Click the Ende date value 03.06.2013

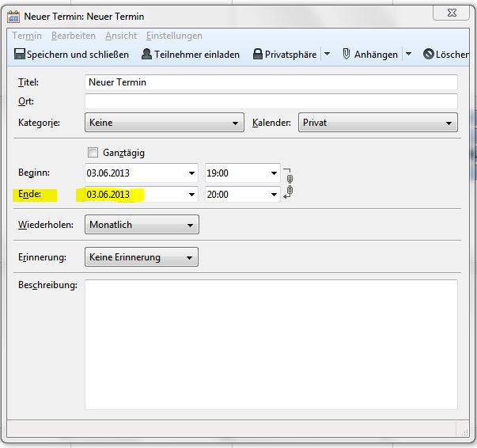tap(108, 195)
